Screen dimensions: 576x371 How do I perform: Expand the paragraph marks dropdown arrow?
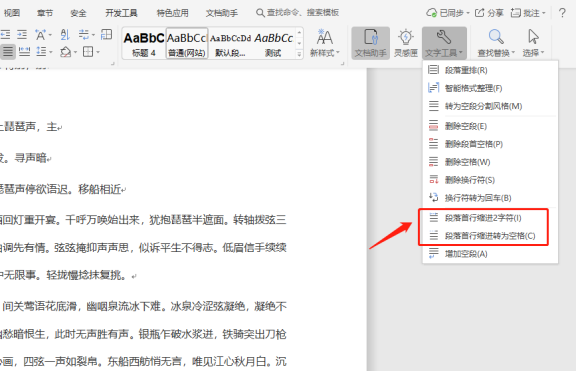pos(93,35)
